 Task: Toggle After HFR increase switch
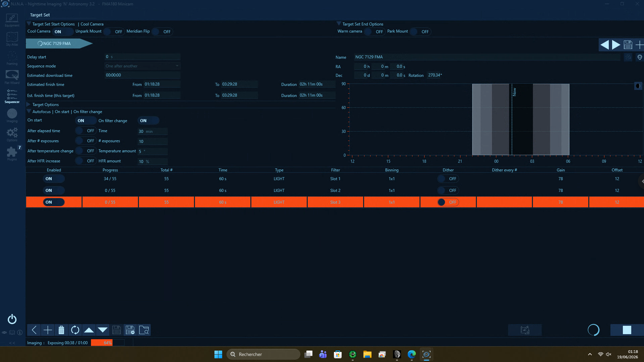pos(86,161)
